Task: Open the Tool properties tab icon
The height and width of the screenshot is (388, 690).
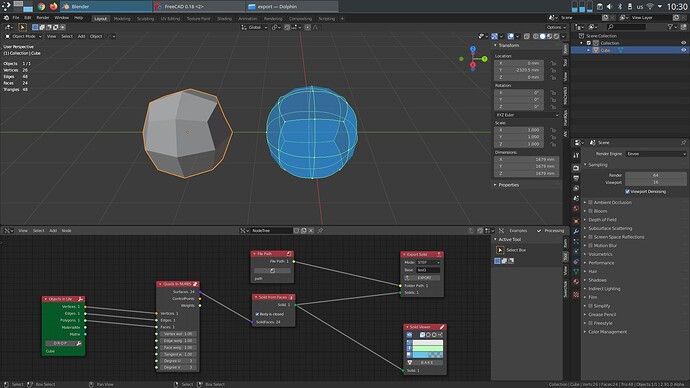Action: click(x=576, y=155)
